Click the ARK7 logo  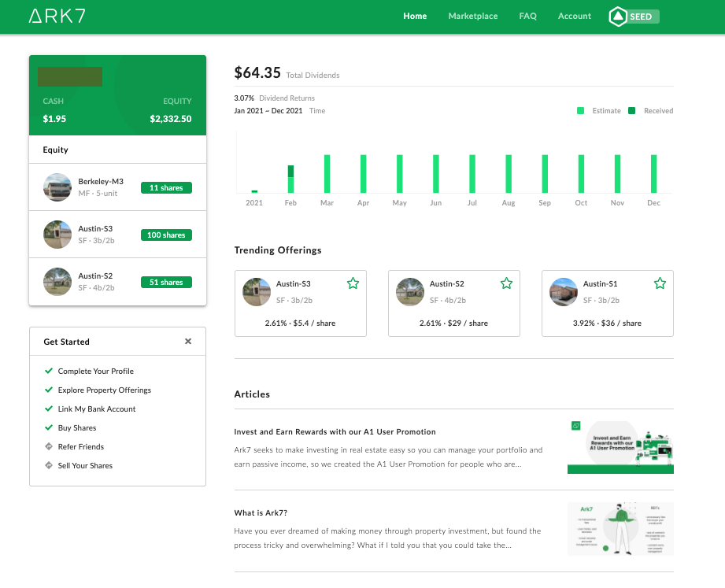pyautogui.click(x=57, y=17)
